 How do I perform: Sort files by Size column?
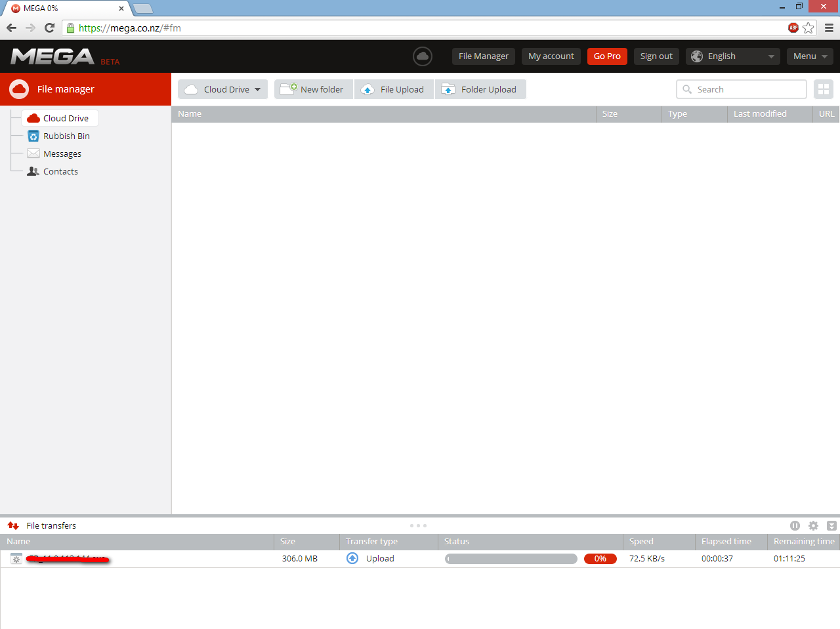(629, 114)
